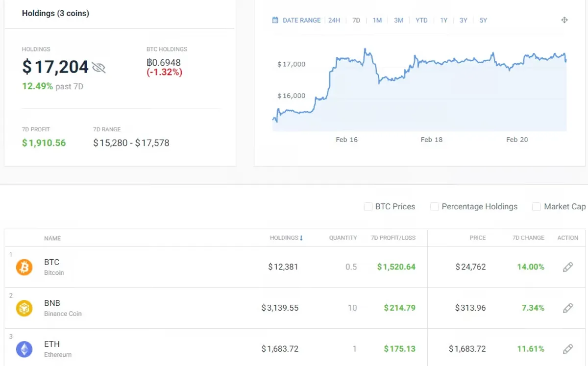Click the 11.61% ETH 7D change

(531, 349)
